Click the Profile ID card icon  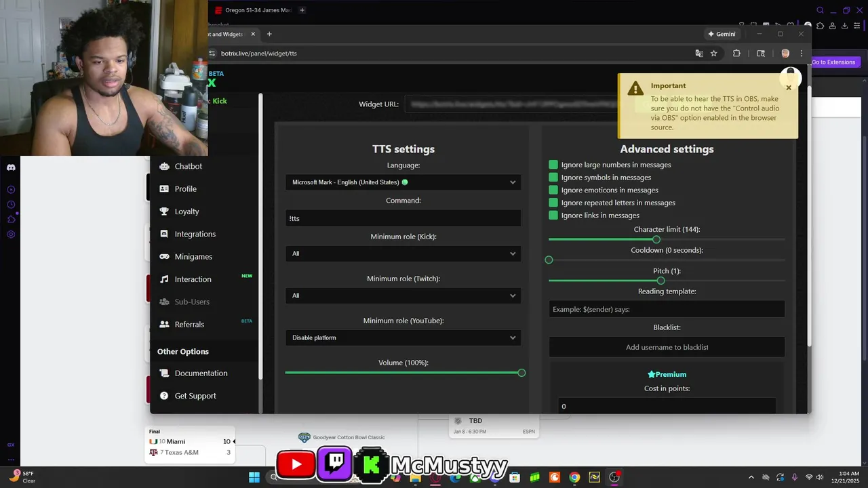pos(164,188)
